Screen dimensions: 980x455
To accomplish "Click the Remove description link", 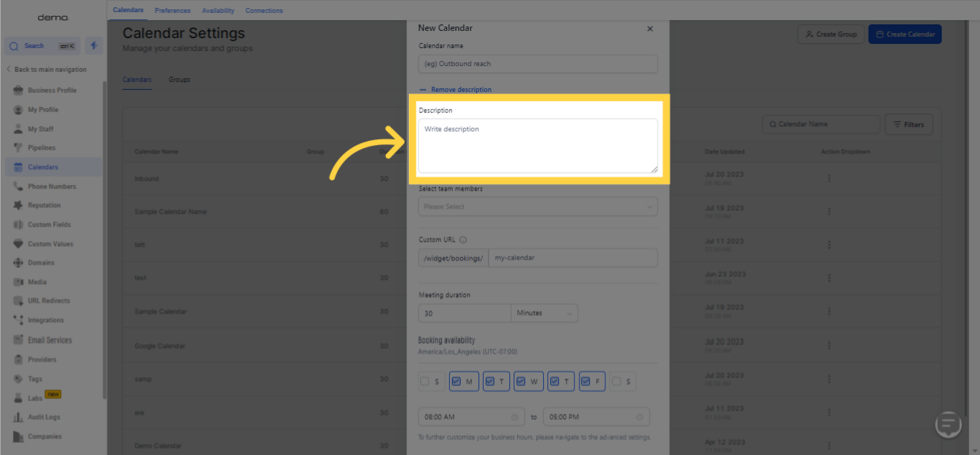I will (461, 90).
